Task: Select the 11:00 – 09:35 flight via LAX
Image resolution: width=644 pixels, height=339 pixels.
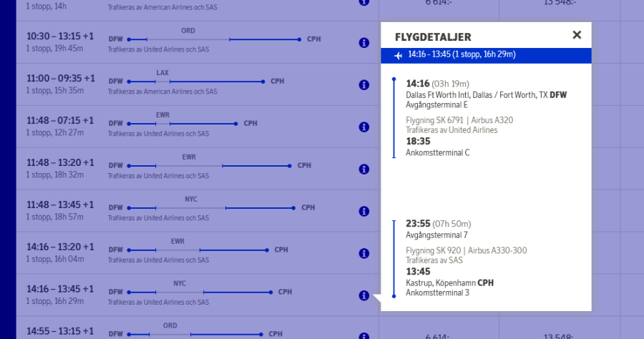Action: [59, 79]
